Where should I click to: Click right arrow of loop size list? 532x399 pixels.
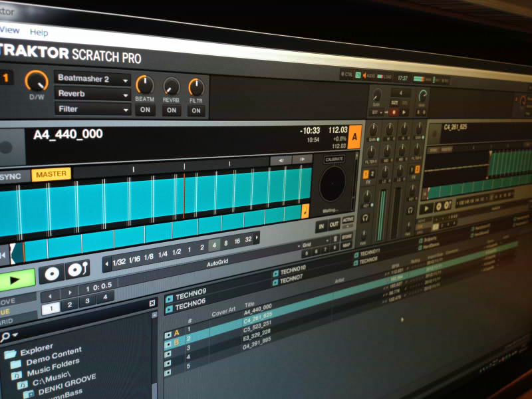(257, 237)
